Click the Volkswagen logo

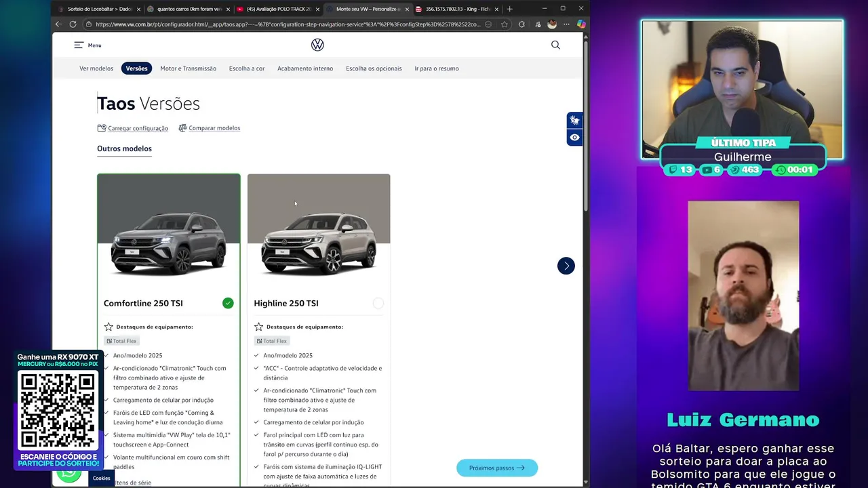317,45
